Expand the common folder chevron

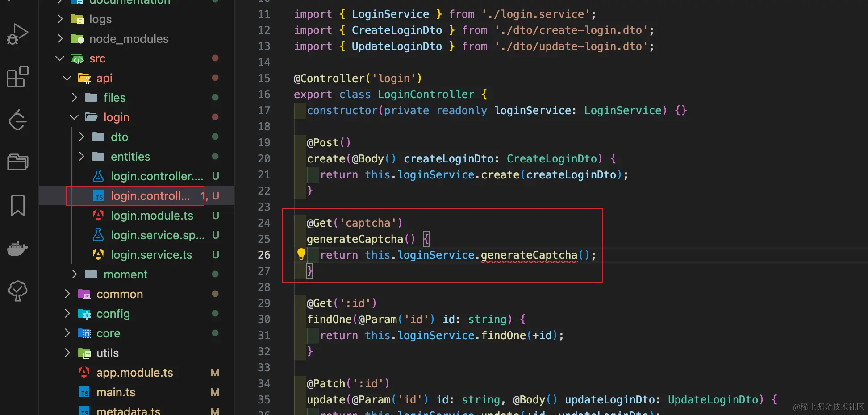(x=67, y=294)
